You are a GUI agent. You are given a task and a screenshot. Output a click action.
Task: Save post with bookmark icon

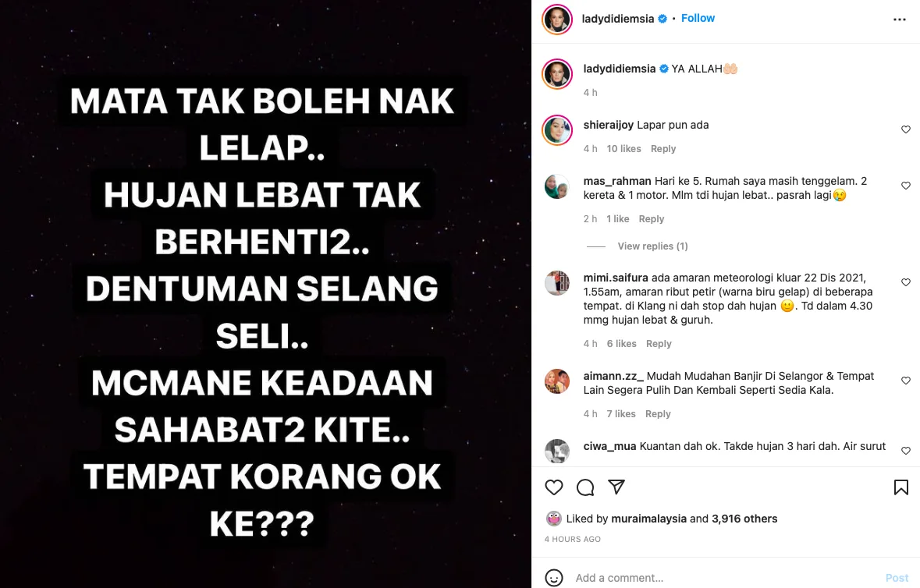[901, 487]
